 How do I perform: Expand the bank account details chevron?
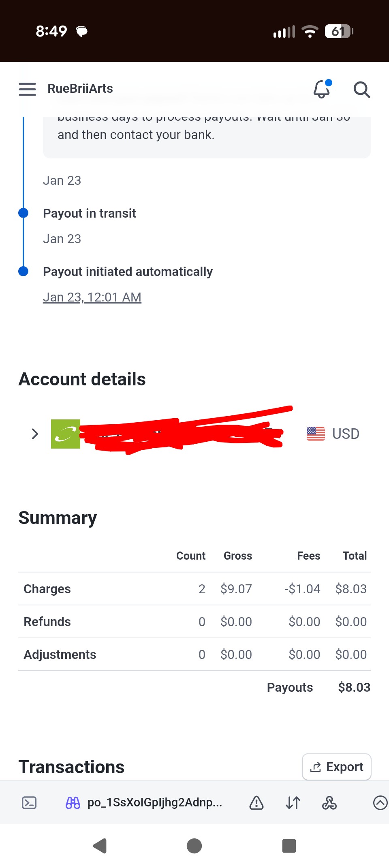[35, 434]
